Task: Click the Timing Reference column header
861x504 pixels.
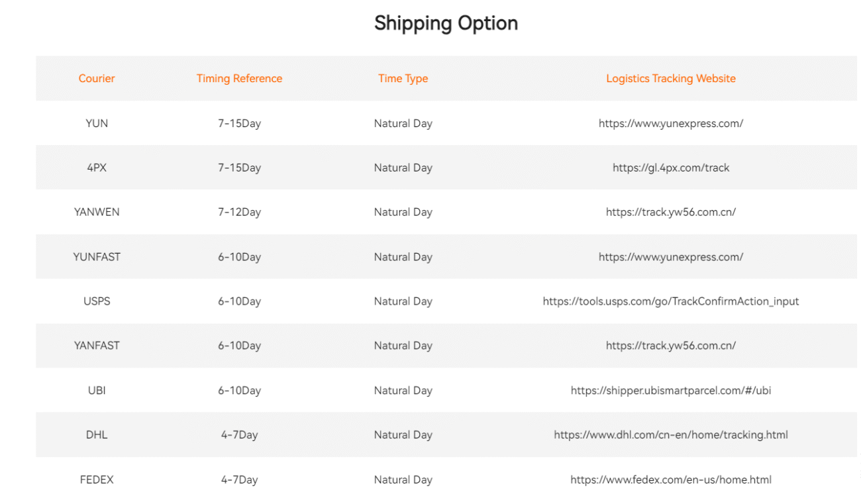Action: pos(239,78)
